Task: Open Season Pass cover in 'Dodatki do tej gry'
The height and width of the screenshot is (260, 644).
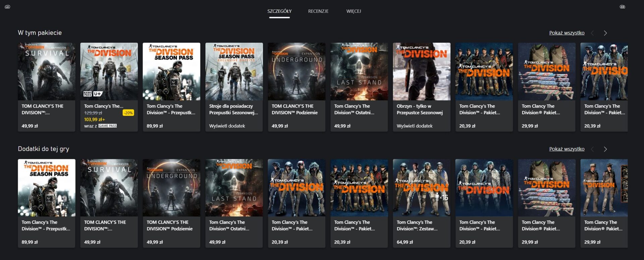Action: 47,188
